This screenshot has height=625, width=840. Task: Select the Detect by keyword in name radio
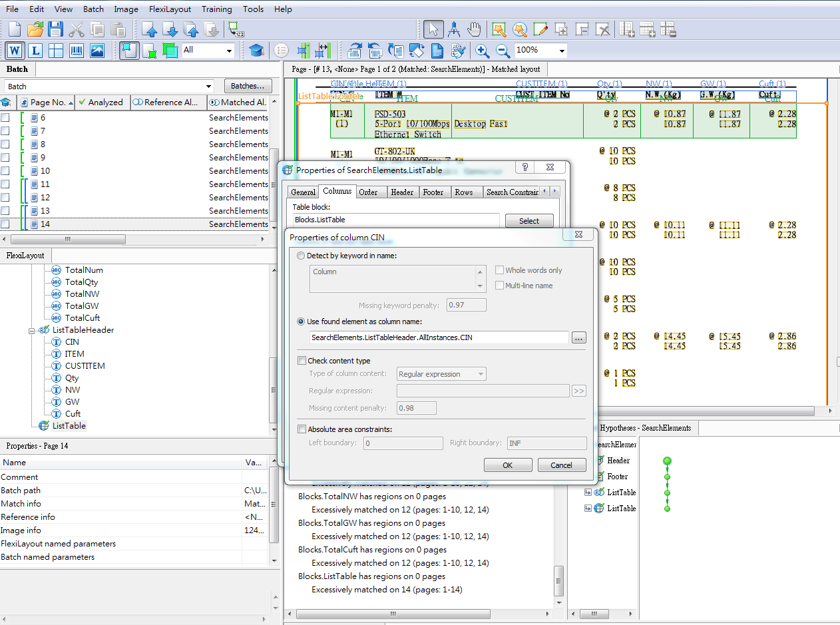[301, 256]
